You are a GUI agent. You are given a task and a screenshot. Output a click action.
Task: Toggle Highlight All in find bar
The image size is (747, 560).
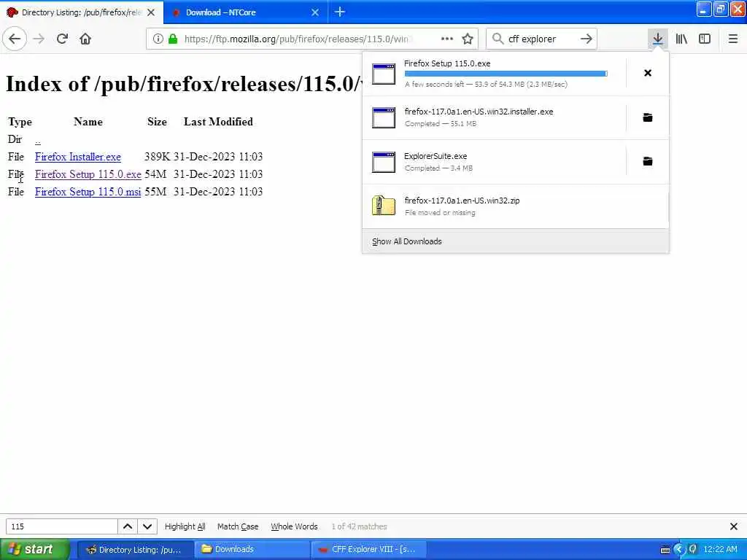pyautogui.click(x=185, y=526)
